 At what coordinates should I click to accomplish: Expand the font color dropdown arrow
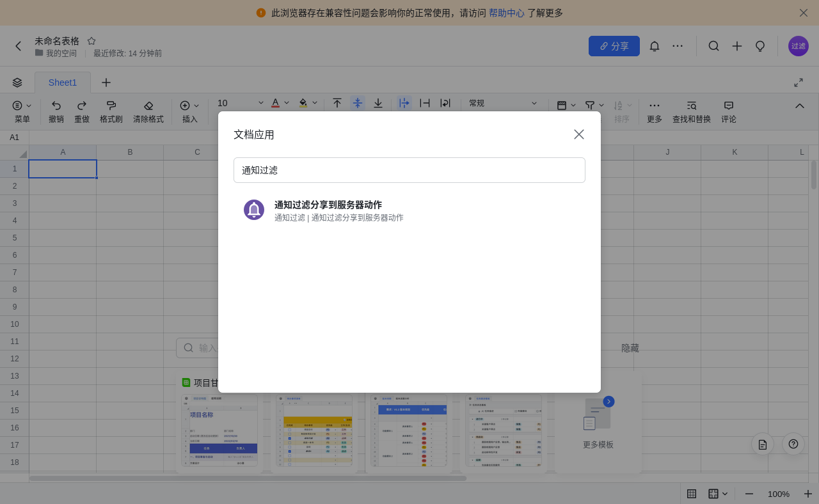(287, 103)
